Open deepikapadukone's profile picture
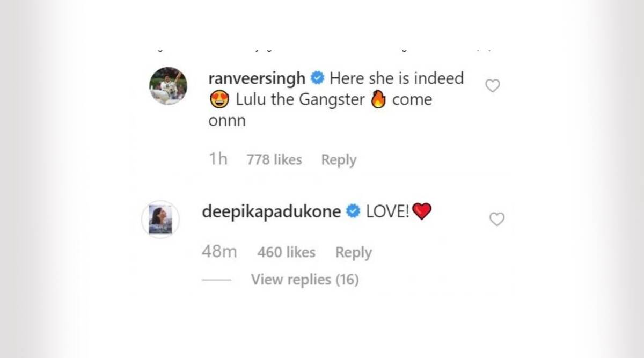 coord(160,219)
